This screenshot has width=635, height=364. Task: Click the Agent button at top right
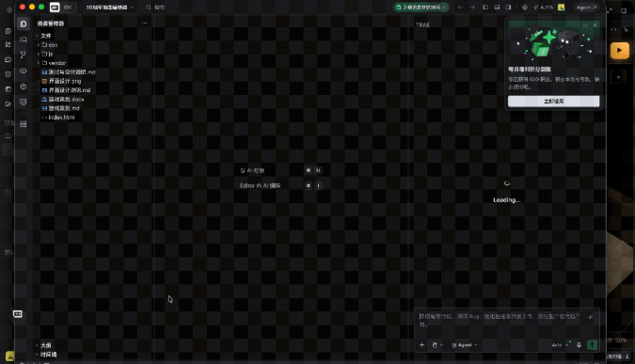(586, 8)
